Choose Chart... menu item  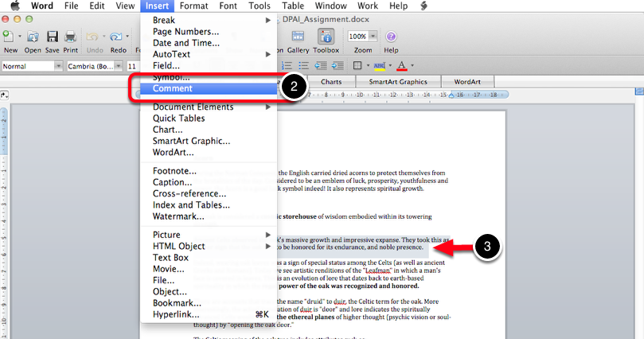pyautogui.click(x=209, y=130)
